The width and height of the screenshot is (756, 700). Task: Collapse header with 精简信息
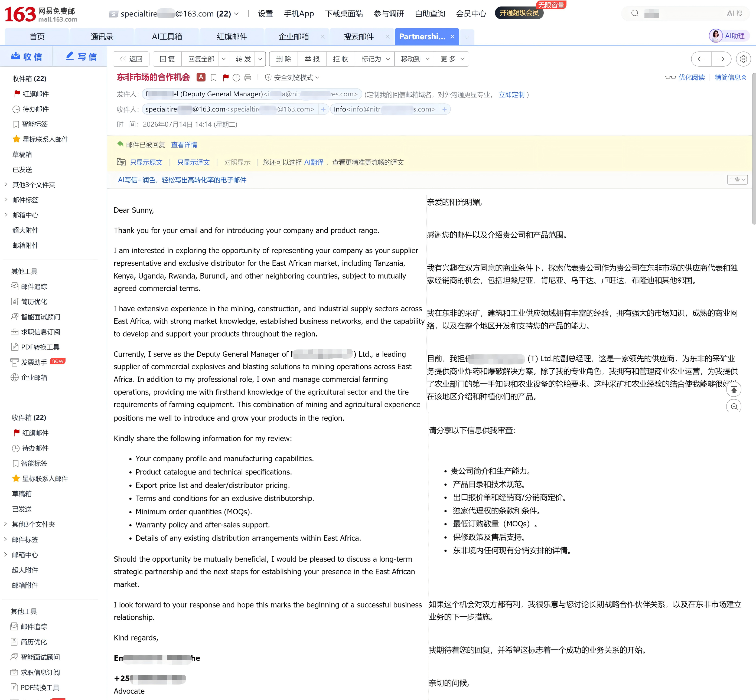(730, 77)
